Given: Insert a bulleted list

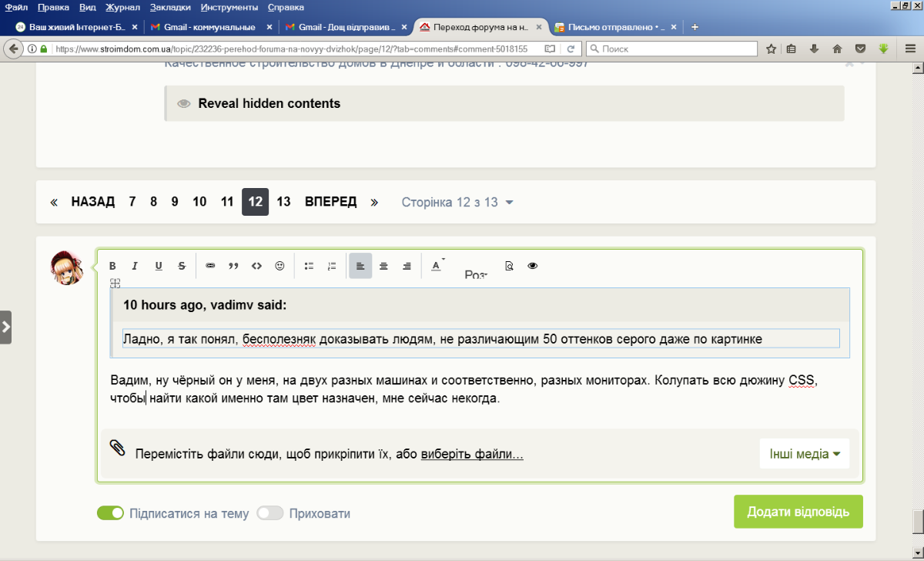Looking at the screenshot, I should pyautogui.click(x=309, y=266).
